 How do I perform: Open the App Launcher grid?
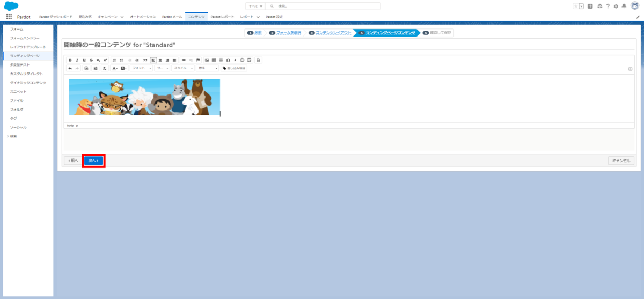pos(9,17)
